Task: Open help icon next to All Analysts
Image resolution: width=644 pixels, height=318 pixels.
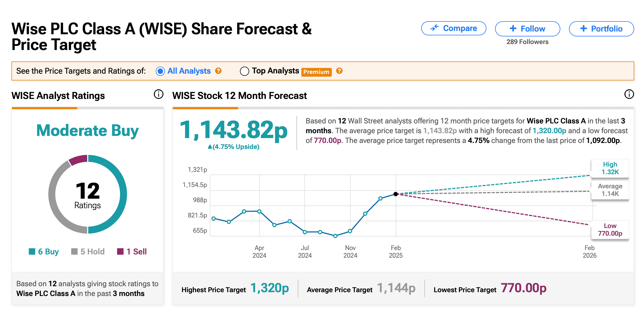Action: coord(218,71)
